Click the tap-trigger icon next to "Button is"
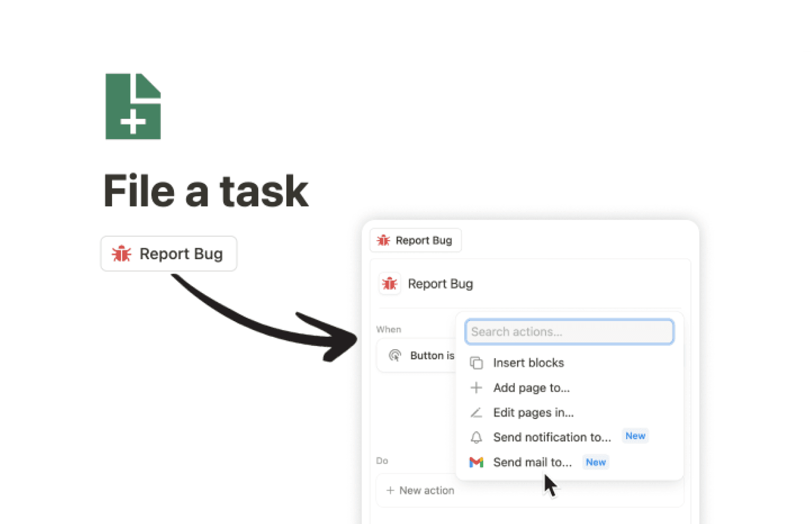The height and width of the screenshot is (524, 812). tap(395, 355)
